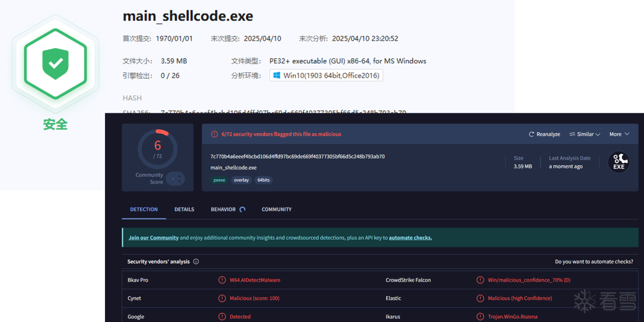Click alert icon beside Win/malicious_confidence_70% result
Viewport: 644px width, 322px height.
(x=480, y=280)
